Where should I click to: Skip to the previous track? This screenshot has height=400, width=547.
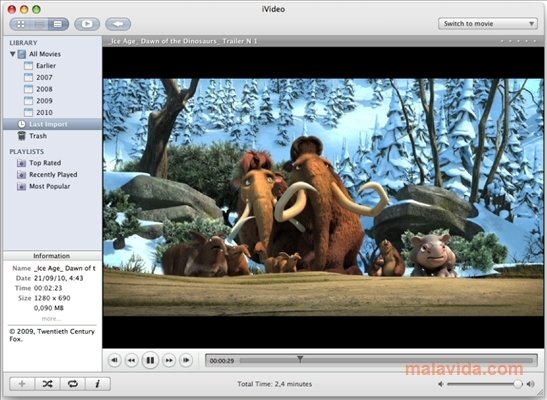114,360
